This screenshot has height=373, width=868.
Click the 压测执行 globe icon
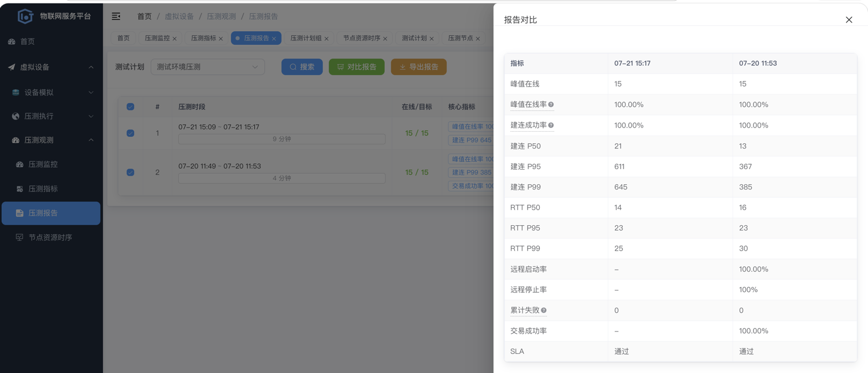click(16, 116)
